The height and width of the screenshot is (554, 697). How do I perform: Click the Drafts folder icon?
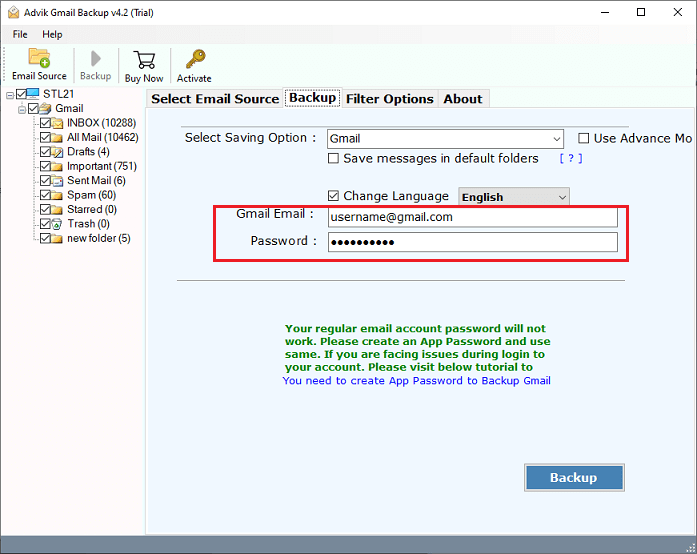[57, 152]
